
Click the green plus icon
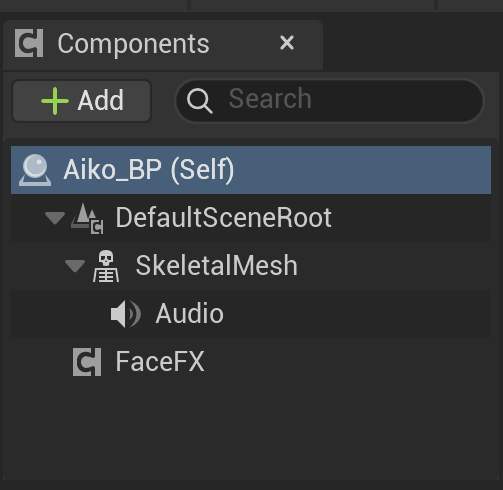click(55, 101)
